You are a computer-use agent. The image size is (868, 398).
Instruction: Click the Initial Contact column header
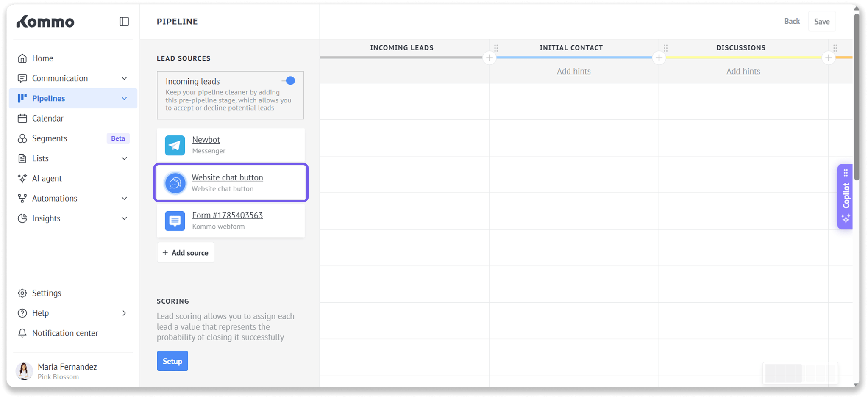(571, 48)
